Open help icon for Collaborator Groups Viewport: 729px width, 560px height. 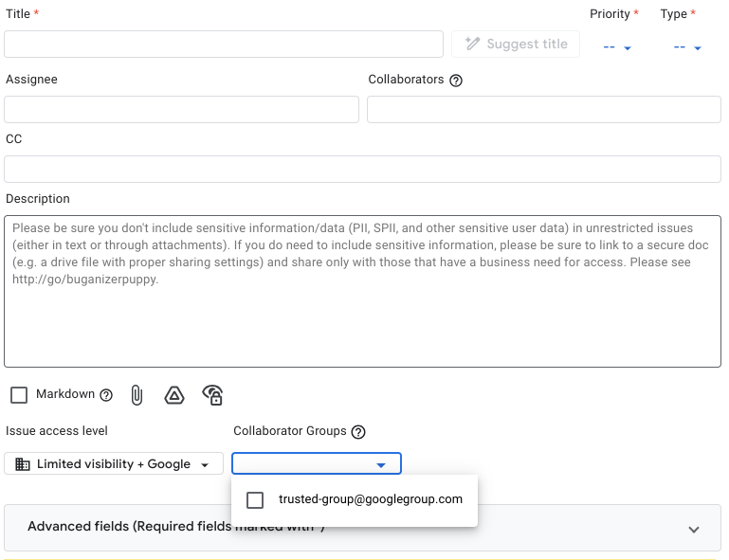pos(358,432)
